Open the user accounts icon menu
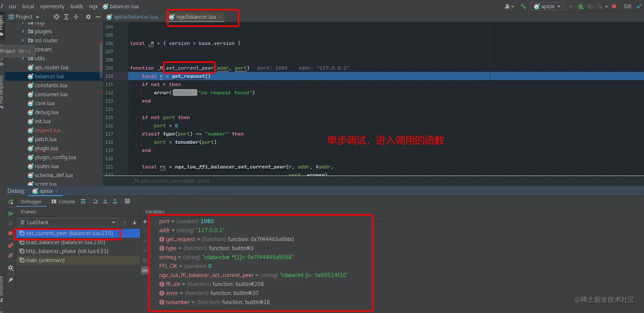Screen dimensions: 644x313 [509, 6]
